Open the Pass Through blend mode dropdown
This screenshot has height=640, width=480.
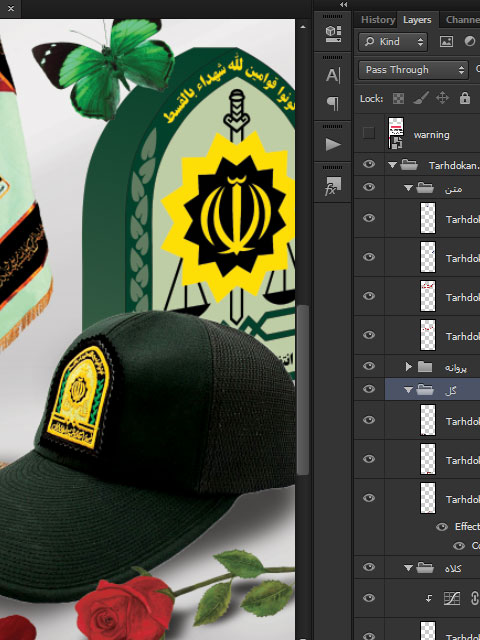pyautogui.click(x=413, y=70)
